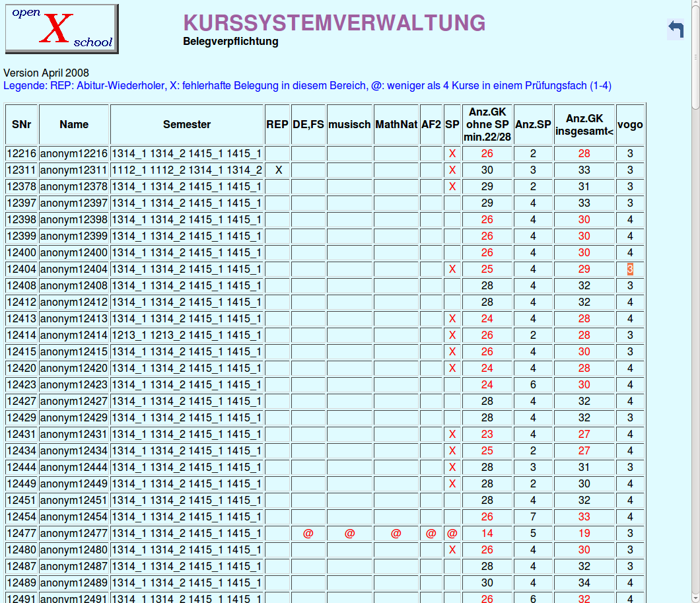Image resolution: width=700 pixels, height=603 pixels.
Task: Click the name anonym12480
Action: pos(74,550)
